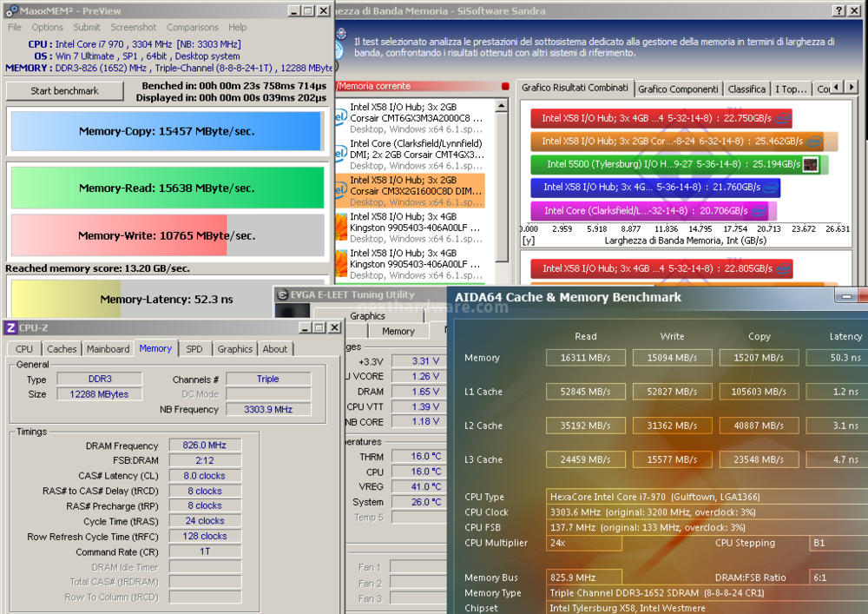
Task: Click the Memory-Latency 52.3 ns bar
Action: (166, 299)
